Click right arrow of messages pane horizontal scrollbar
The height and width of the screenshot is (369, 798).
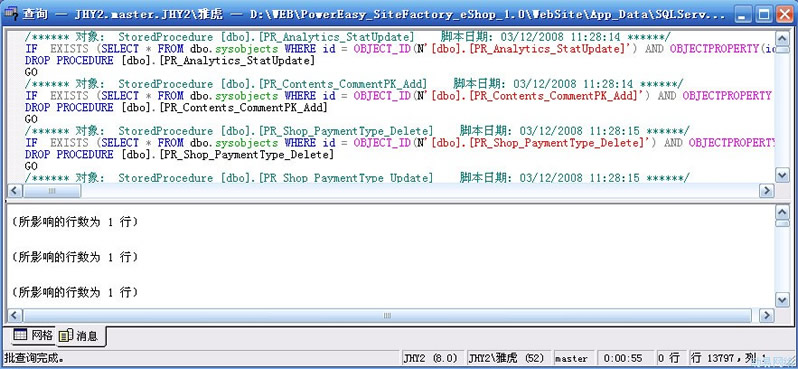tap(766, 316)
